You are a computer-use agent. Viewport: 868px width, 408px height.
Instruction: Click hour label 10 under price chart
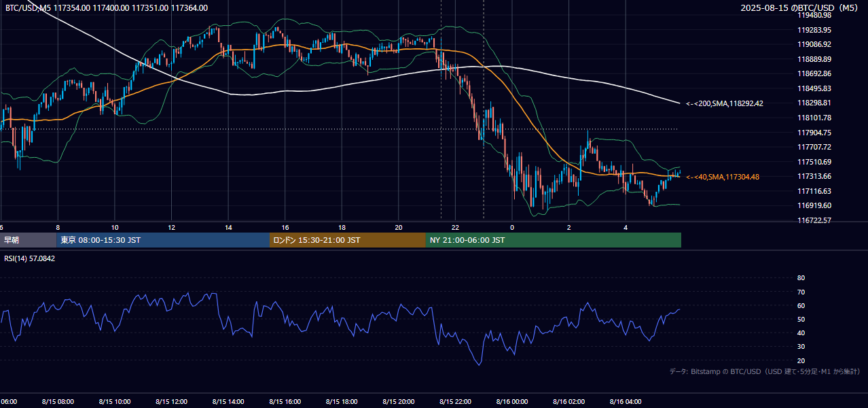point(115,228)
